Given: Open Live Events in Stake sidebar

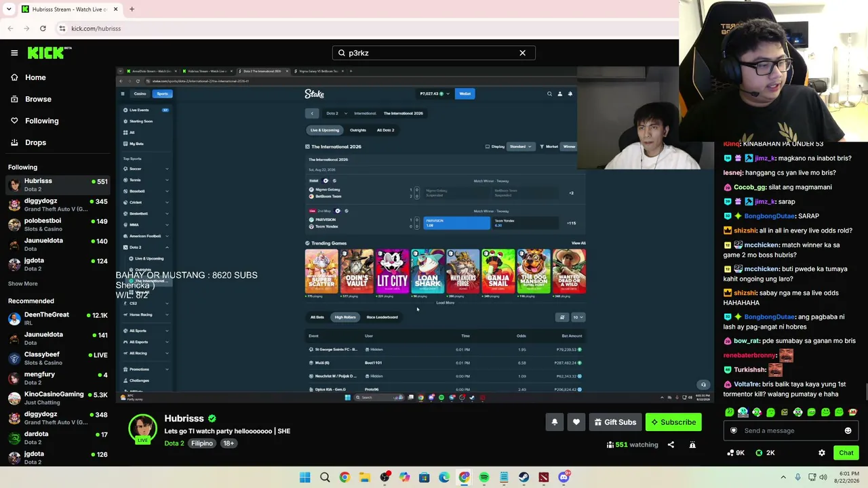Looking at the screenshot, I should pos(146,110).
